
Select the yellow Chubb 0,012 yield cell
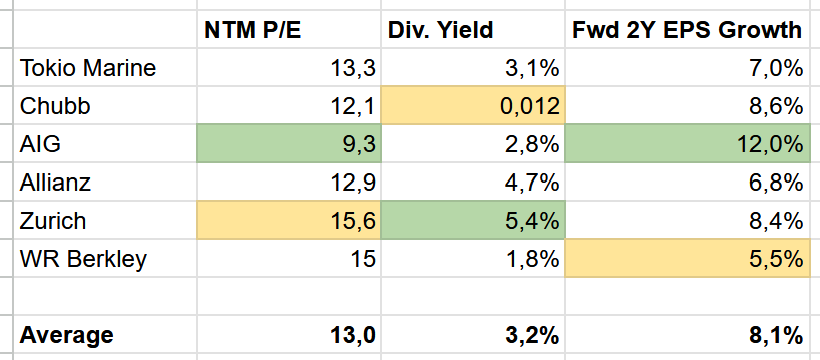tap(473, 105)
